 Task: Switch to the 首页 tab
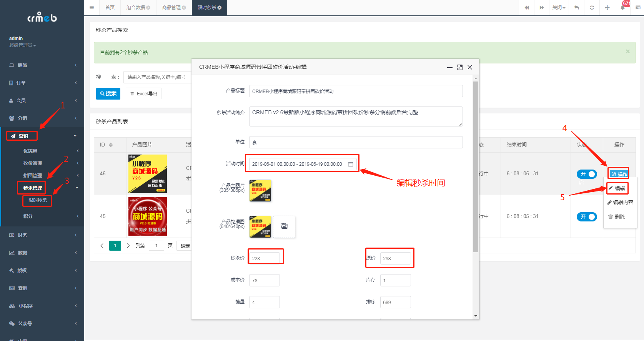110,7
